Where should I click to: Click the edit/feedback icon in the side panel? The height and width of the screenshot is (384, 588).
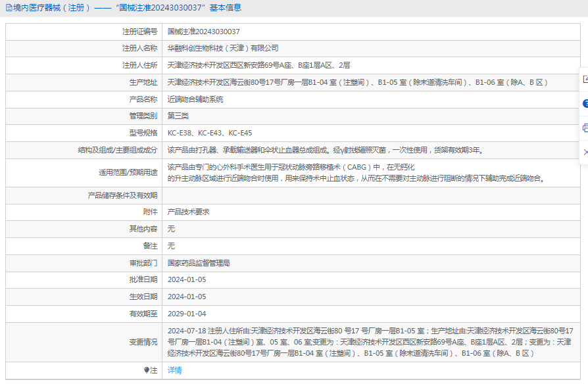585,79
